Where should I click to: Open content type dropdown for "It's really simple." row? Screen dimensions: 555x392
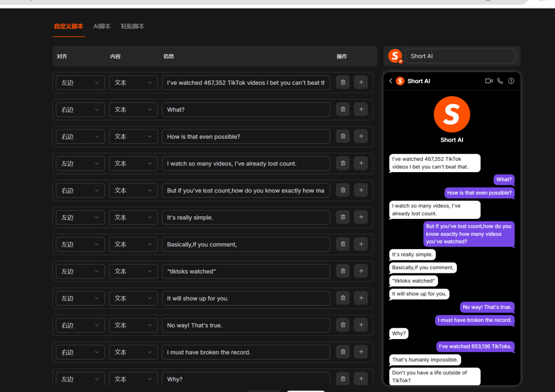(133, 217)
